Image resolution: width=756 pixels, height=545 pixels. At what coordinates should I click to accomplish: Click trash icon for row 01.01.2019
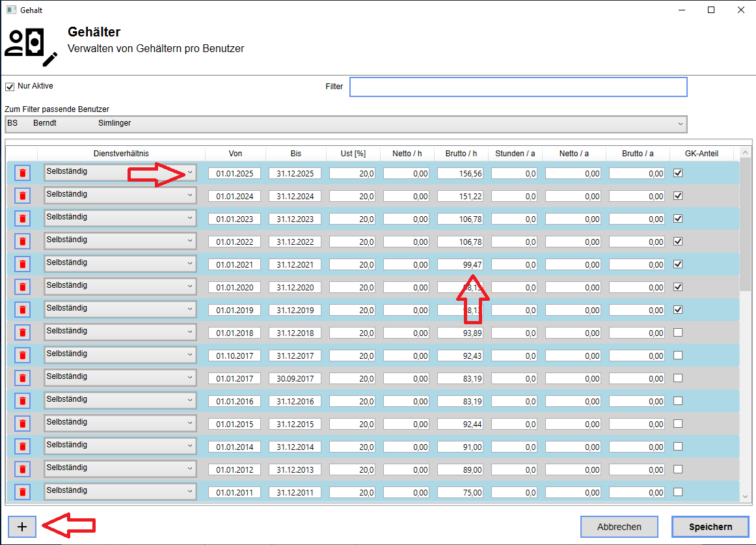point(22,309)
